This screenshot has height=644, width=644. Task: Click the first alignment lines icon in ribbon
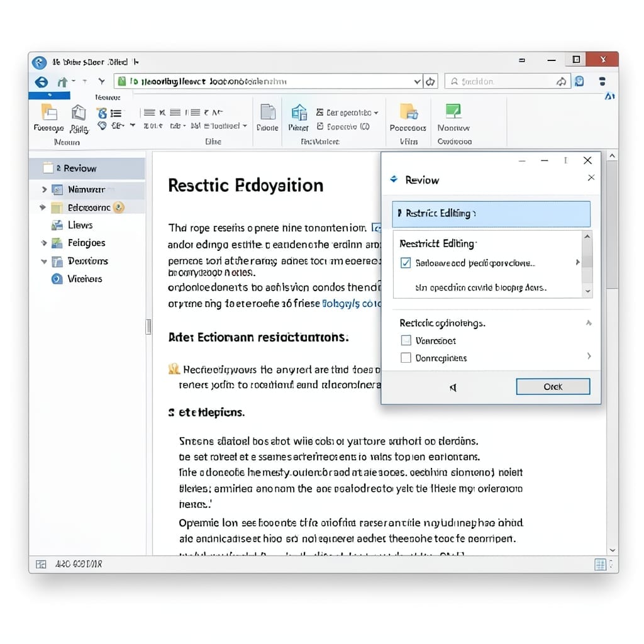[149, 112]
